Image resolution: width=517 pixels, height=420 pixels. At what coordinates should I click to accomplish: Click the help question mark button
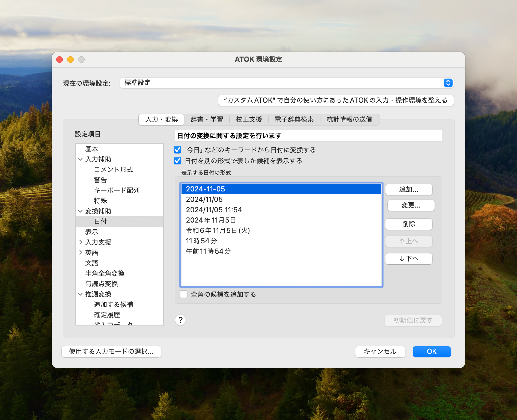tap(180, 320)
